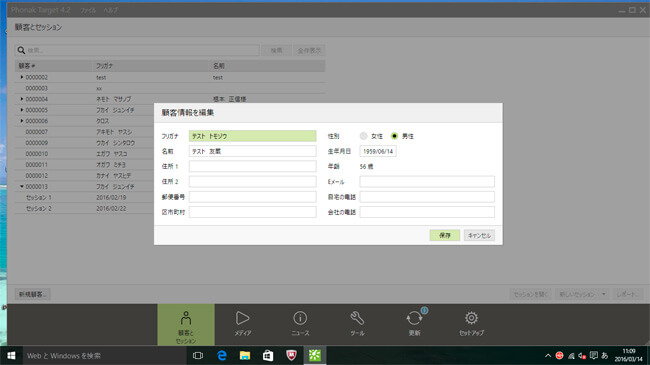The width and height of the screenshot is (650, 365).
Task: Open the Windows Start menu
Action: (x=11, y=355)
